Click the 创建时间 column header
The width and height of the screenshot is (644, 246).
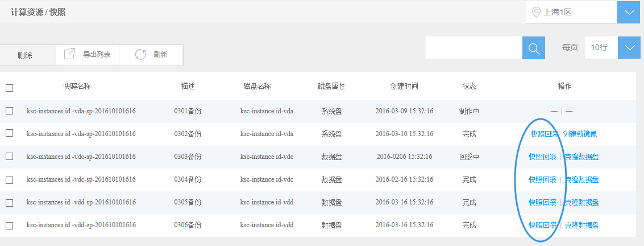(404, 87)
